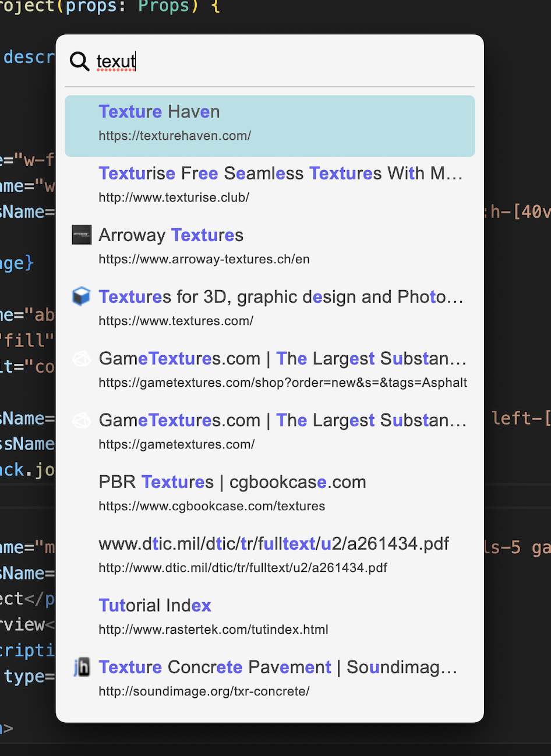This screenshot has height=756, width=551.
Task: Click the https://gametextures.com/ URL
Action: [176, 444]
